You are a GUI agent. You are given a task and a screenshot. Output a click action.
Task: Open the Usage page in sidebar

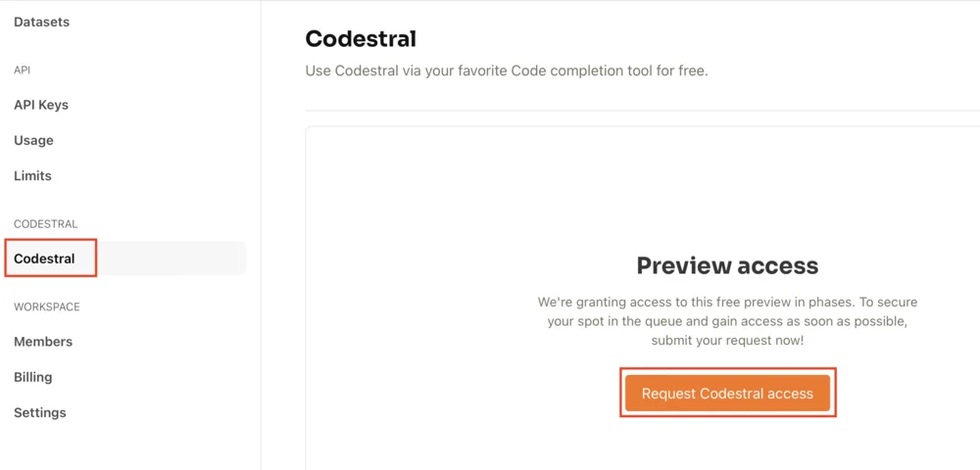(33, 140)
